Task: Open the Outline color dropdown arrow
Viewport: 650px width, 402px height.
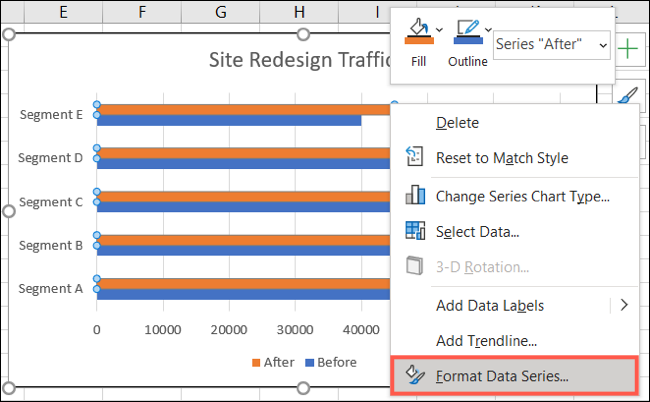Action: (x=488, y=30)
